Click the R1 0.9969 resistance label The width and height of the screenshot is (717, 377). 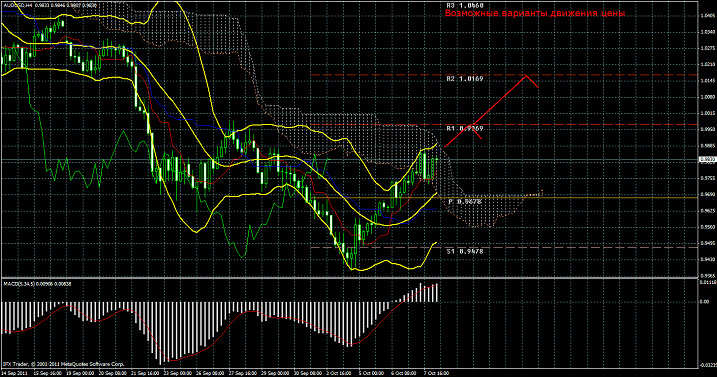[465, 129]
